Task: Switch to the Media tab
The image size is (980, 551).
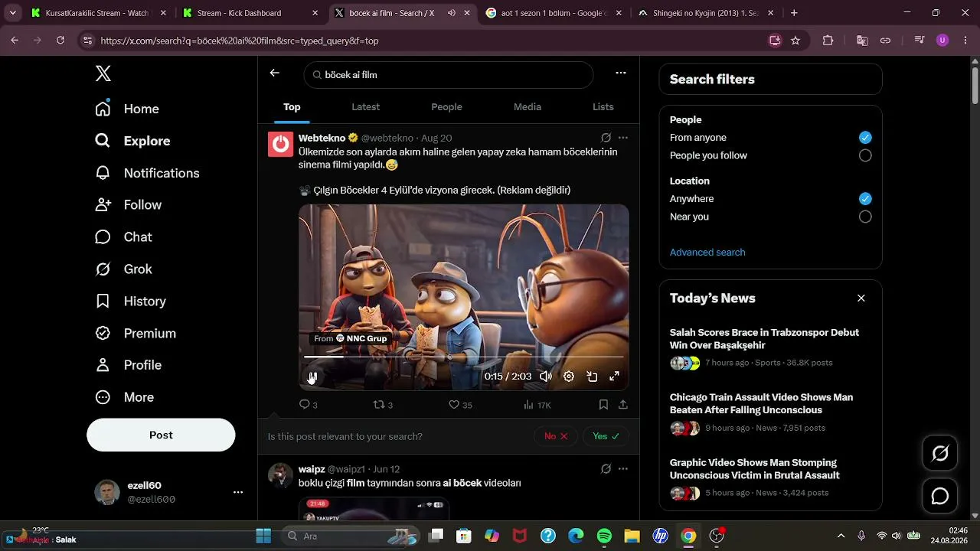Action: [x=528, y=107]
